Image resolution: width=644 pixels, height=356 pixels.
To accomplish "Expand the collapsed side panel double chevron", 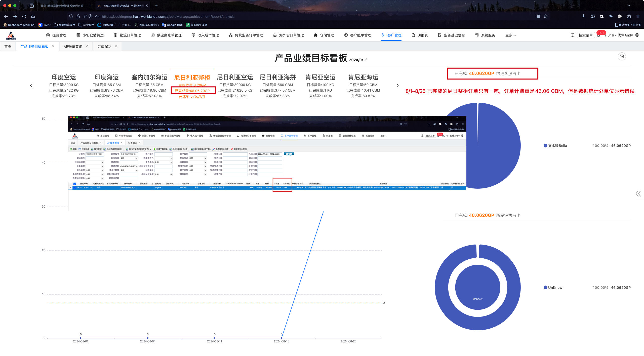I will click(x=638, y=193).
